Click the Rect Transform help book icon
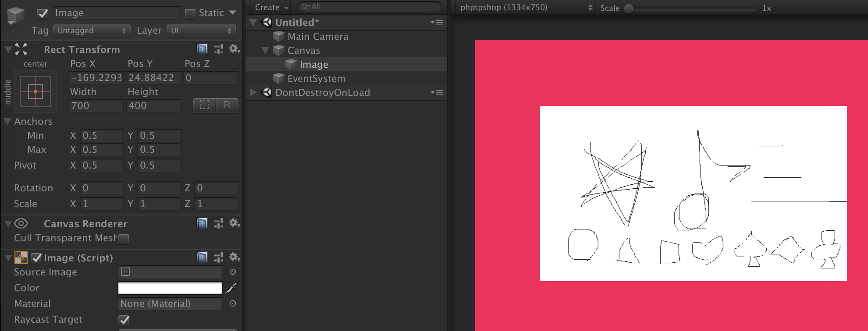 click(202, 49)
